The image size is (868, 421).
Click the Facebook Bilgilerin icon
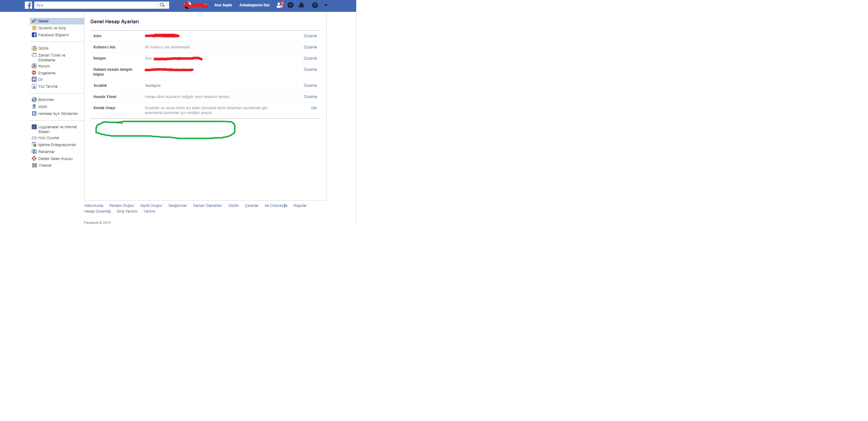(34, 35)
